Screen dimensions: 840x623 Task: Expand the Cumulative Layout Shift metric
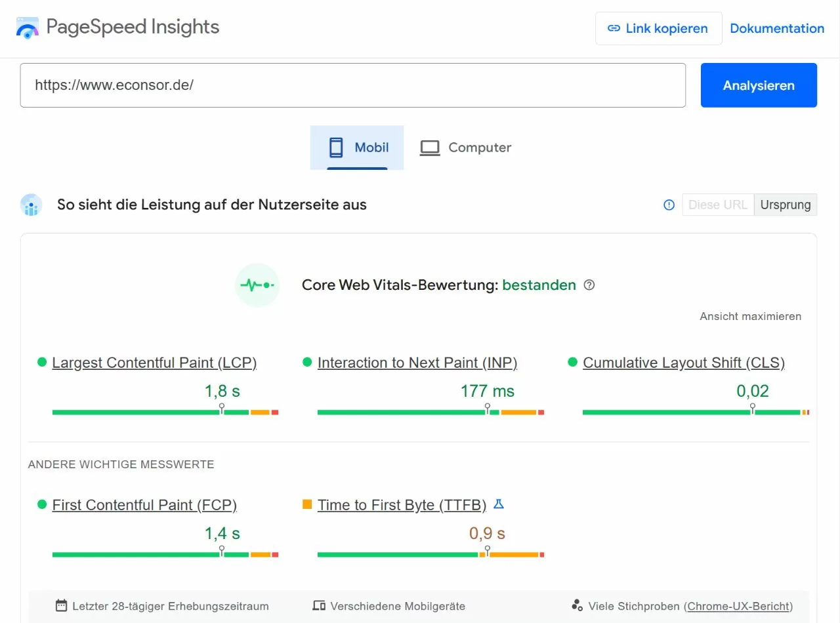point(685,362)
